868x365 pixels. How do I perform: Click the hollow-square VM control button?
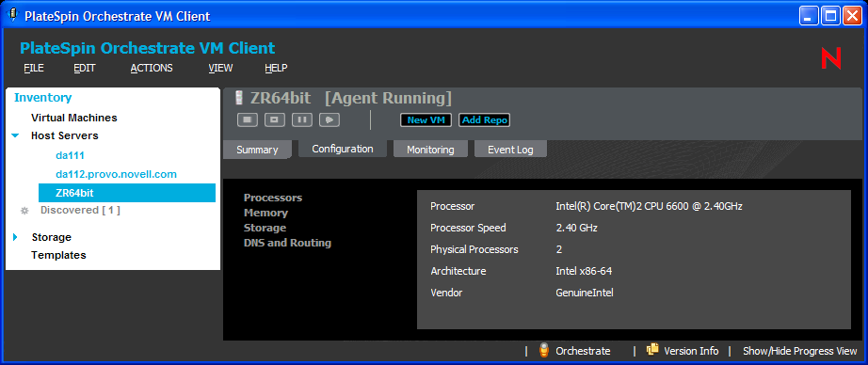[x=275, y=120]
